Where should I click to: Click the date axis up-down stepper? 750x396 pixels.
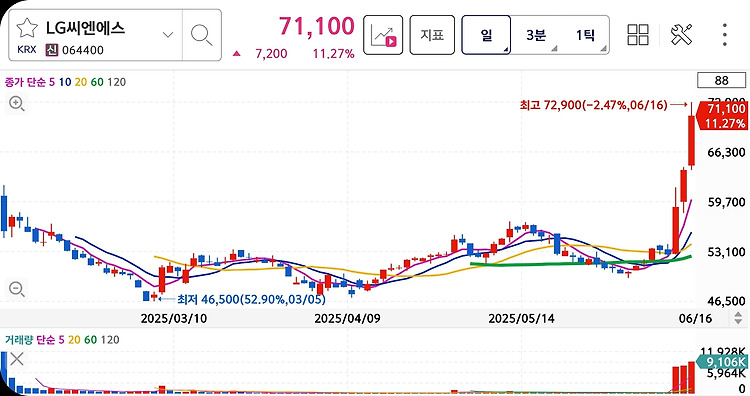coord(738,318)
